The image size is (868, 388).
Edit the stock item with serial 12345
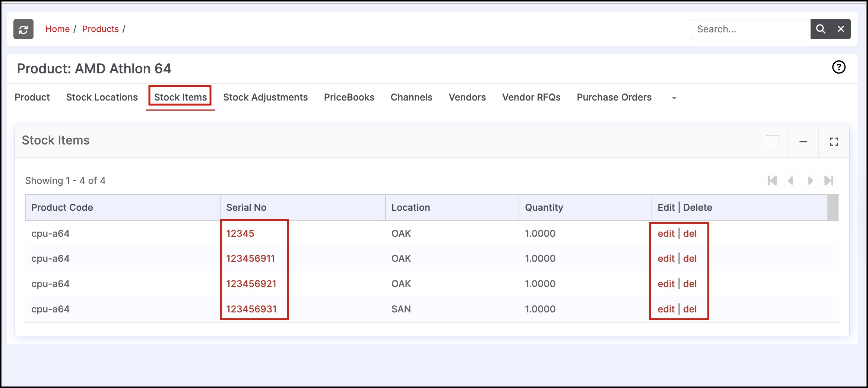click(666, 233)
